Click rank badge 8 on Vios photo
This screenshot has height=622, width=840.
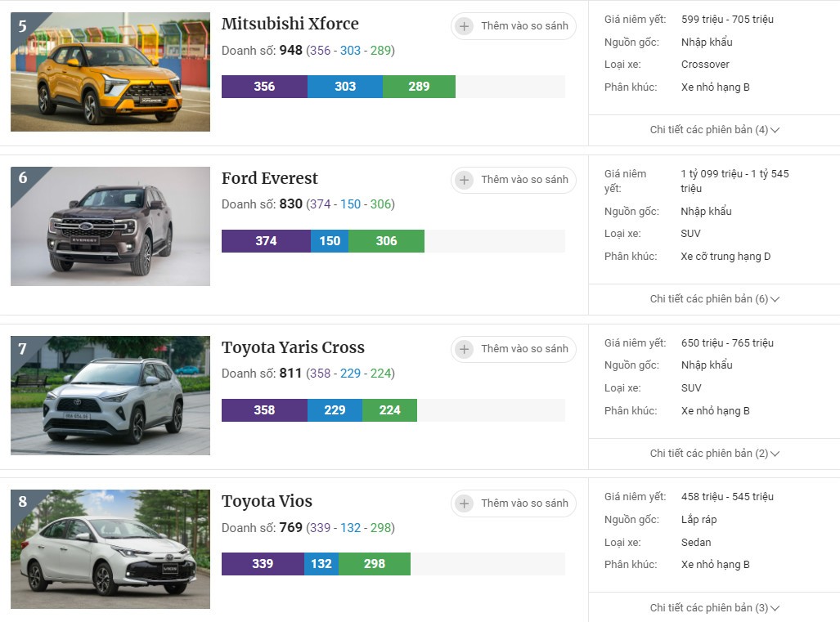pyautogui.click(x=23, y=502)
